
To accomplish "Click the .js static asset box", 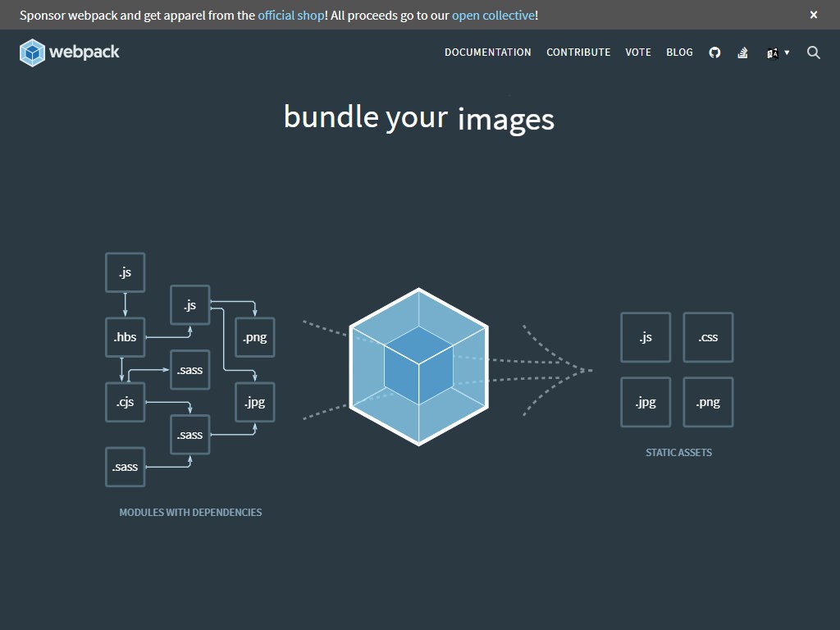I will pos(646,337).
